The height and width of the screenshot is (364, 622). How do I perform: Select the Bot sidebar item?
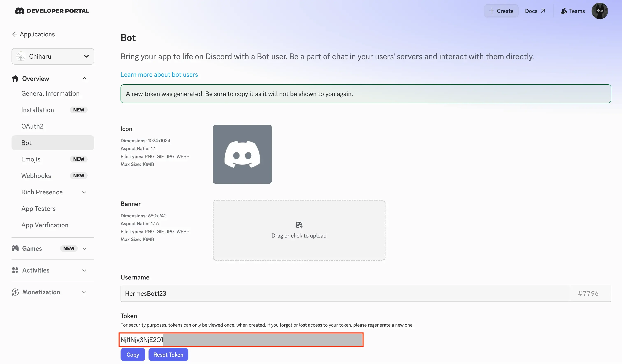pyautogui.click(x=53, y=143)
